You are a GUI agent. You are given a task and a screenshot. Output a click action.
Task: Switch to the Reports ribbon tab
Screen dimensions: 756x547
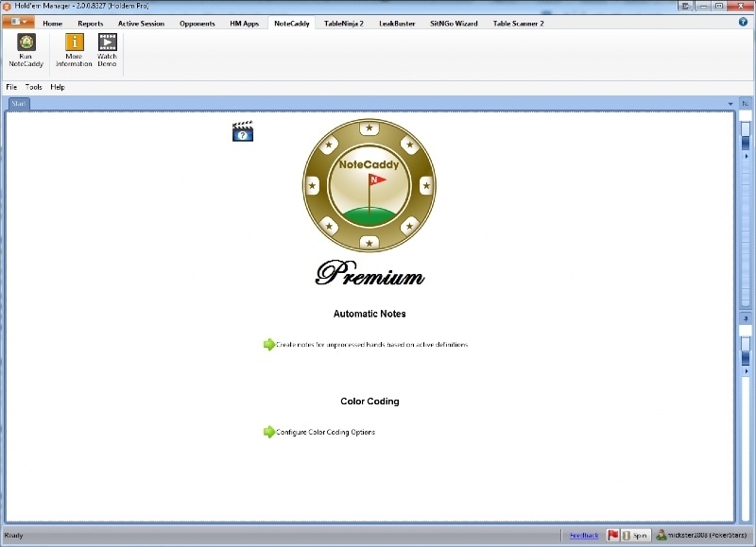(91, 23)
